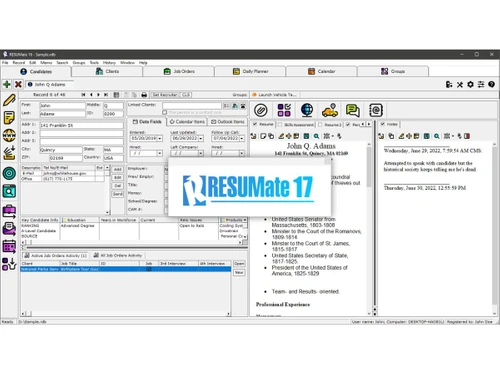Viewport: 500px width, 375px height.
Task: Click the teal target circle sidebar icon
Action: 9,173
